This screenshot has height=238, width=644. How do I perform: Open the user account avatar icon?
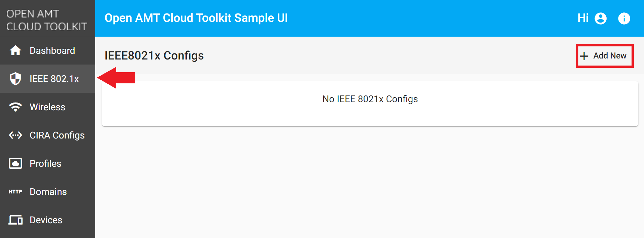click(x=600, y=18)
